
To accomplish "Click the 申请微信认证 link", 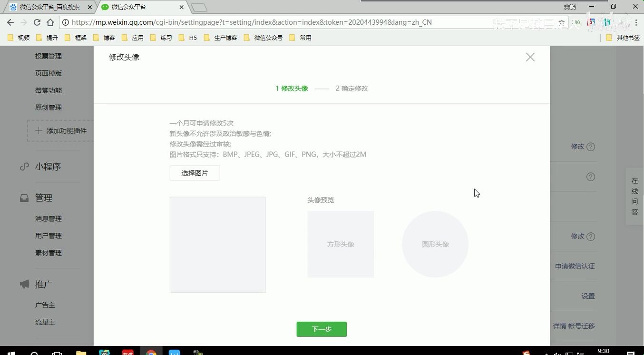I will click(x=575, y=266).
